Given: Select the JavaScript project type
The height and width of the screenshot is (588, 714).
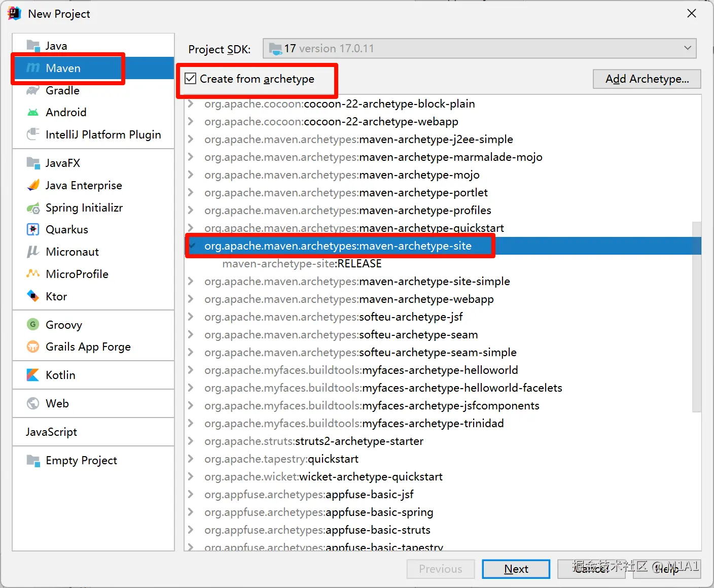Looking at the screenshot, I should [x=51, y=432].
